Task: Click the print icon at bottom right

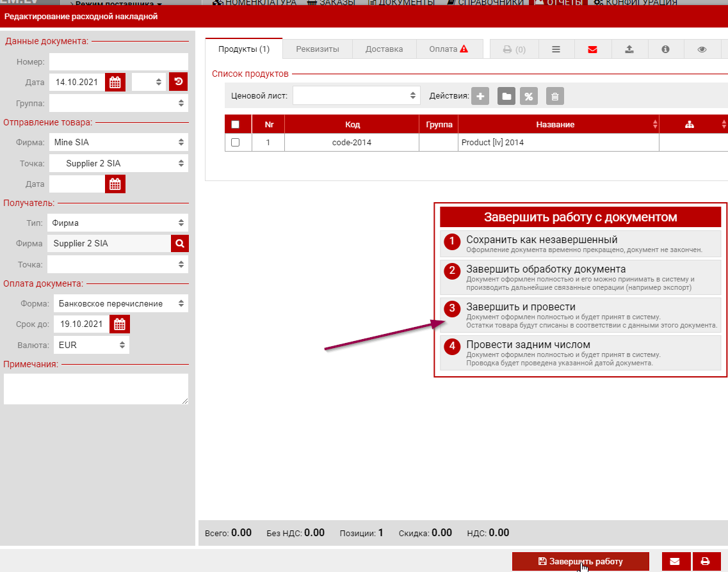Action: tap(705, 562)
